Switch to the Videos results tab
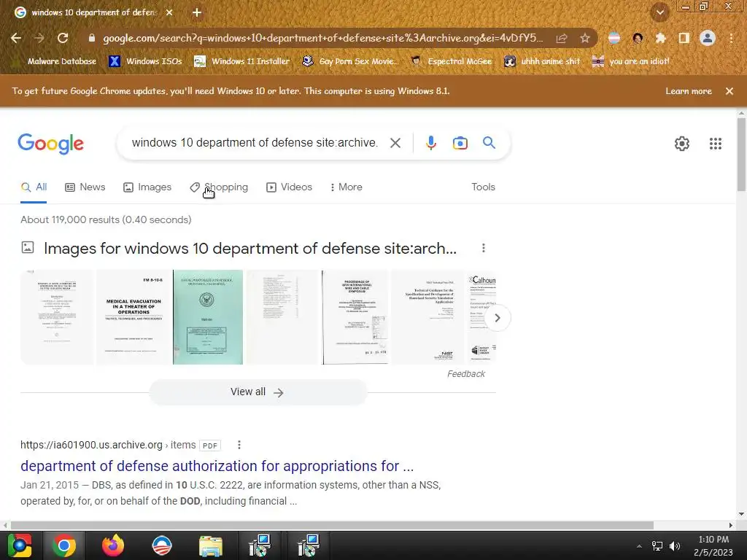The image size is (747, 560). (289, 187)
